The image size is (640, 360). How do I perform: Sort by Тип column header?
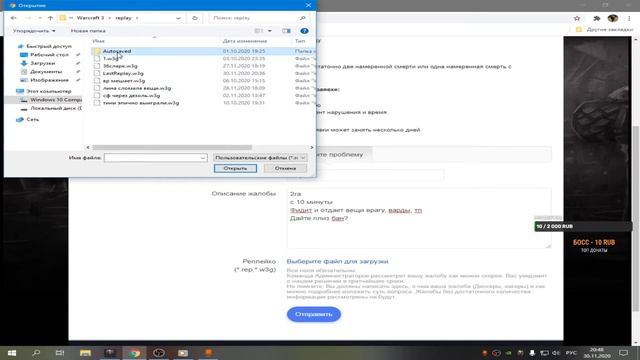tap(300, 41)
